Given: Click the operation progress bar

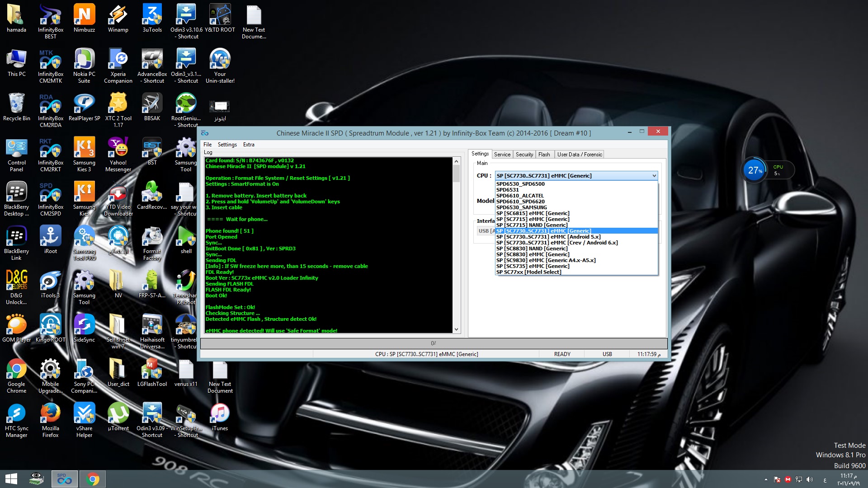Looking at the screenshot, I should (434, 343).
